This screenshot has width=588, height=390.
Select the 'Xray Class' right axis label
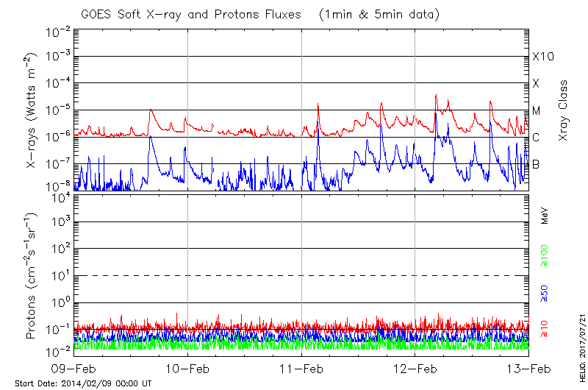pyautogui.click(x=563, y=110)
